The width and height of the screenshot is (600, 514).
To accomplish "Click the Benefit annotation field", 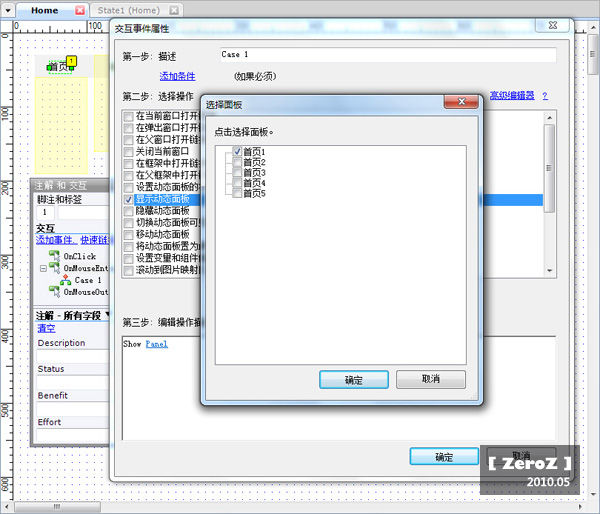I will pyautogui.click(x=73, y=409).
